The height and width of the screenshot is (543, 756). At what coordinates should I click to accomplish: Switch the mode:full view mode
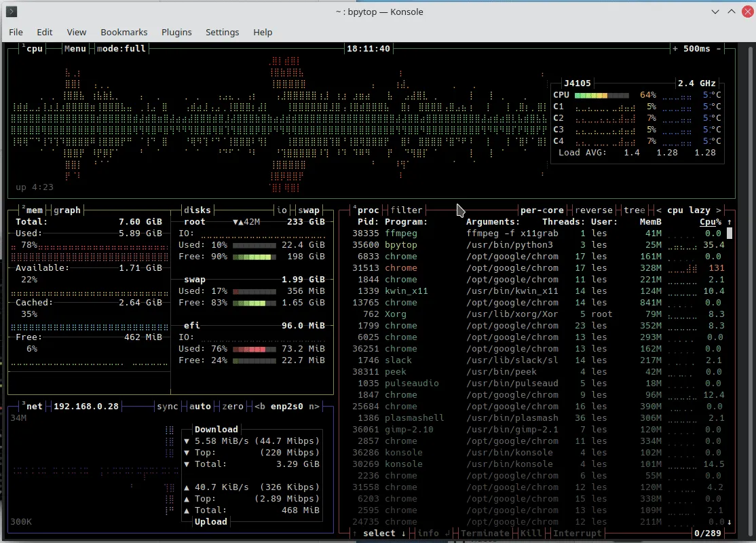point(121,48)
